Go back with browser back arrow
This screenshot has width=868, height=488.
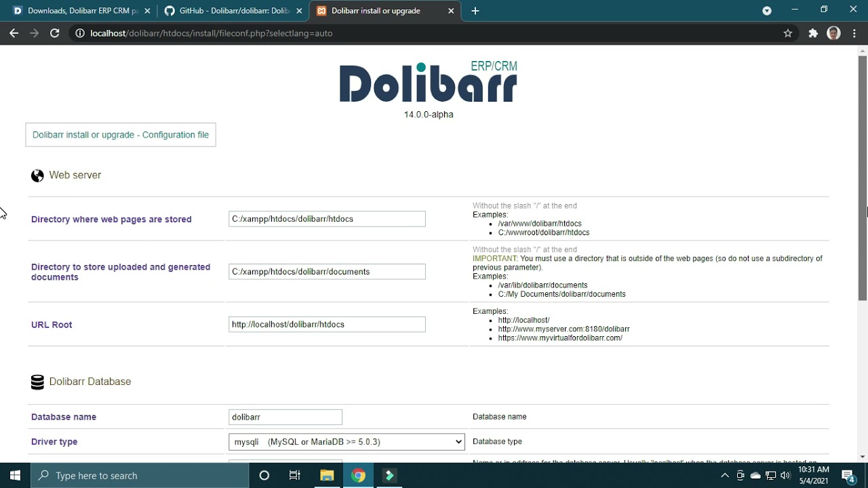(14, 33)
